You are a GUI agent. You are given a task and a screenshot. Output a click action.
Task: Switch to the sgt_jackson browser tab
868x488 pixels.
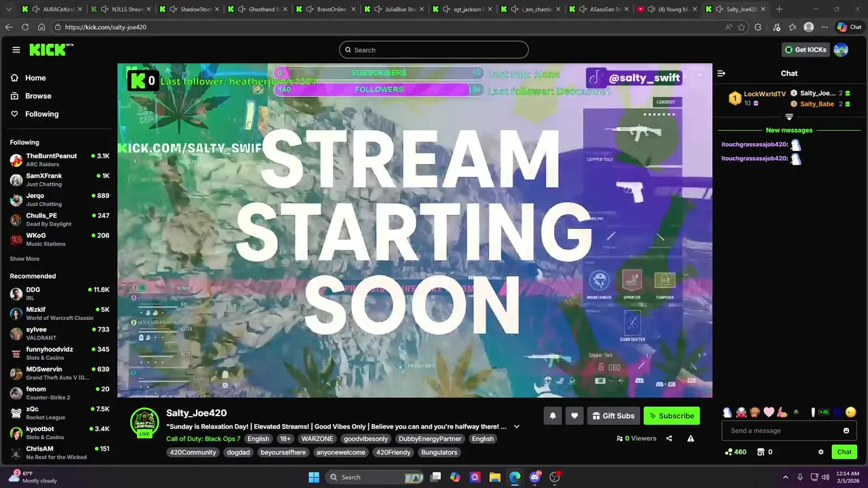pyautogui.click(x=462, y=9)
